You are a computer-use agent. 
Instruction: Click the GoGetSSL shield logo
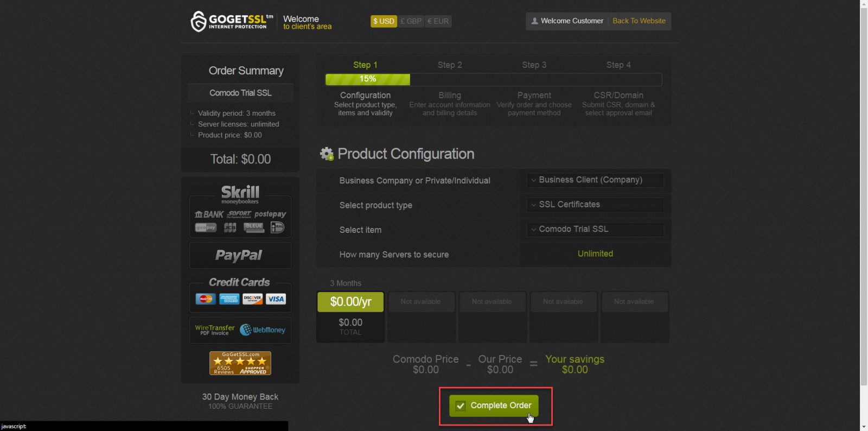(x=199, y=21)
